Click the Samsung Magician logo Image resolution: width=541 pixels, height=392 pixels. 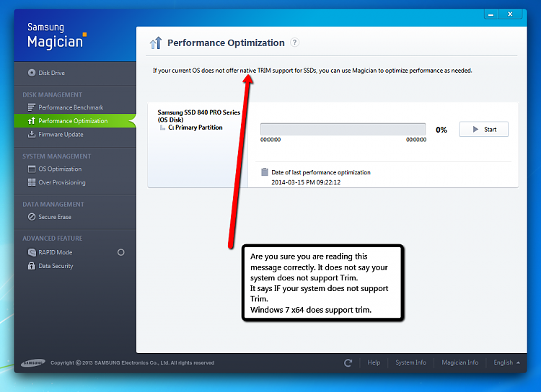(57, 36)
